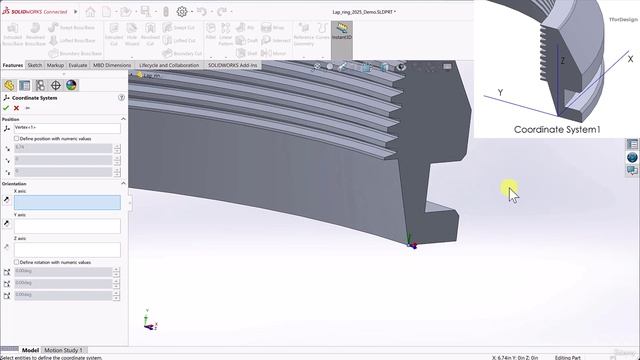Open Coordinate System help question icon
The image size is (640, 360).
(121, 98)
